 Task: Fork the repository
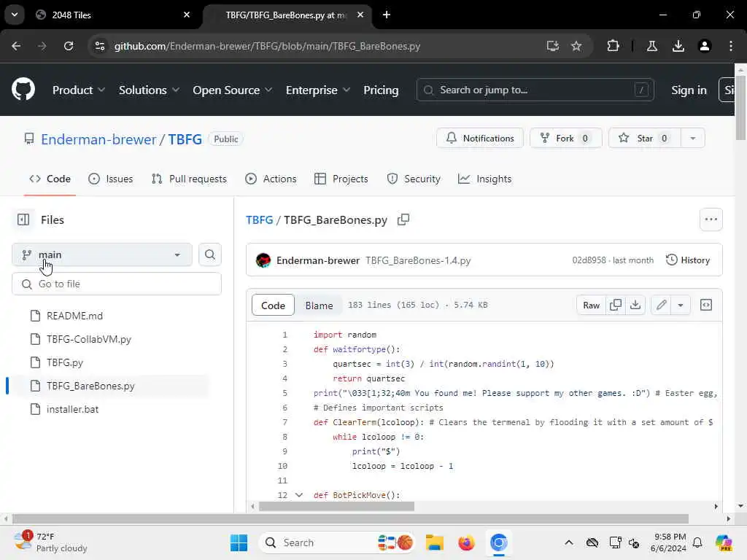coord(566,138)
